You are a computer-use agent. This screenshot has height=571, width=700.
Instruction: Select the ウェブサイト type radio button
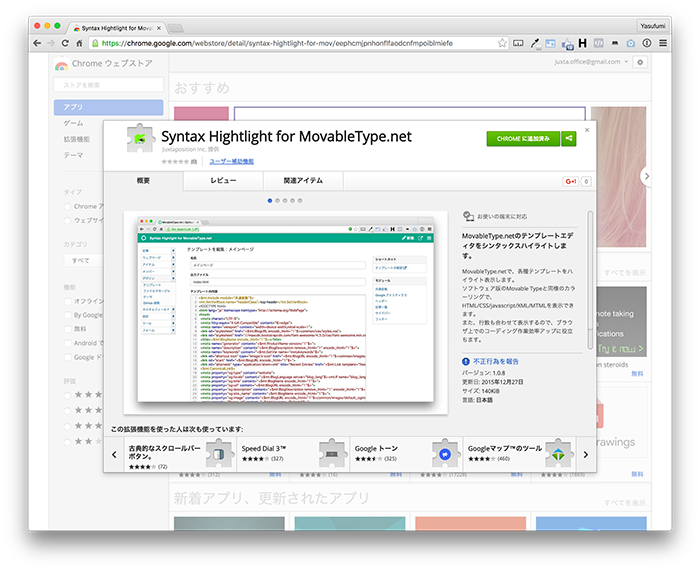(x=67, y=221)
